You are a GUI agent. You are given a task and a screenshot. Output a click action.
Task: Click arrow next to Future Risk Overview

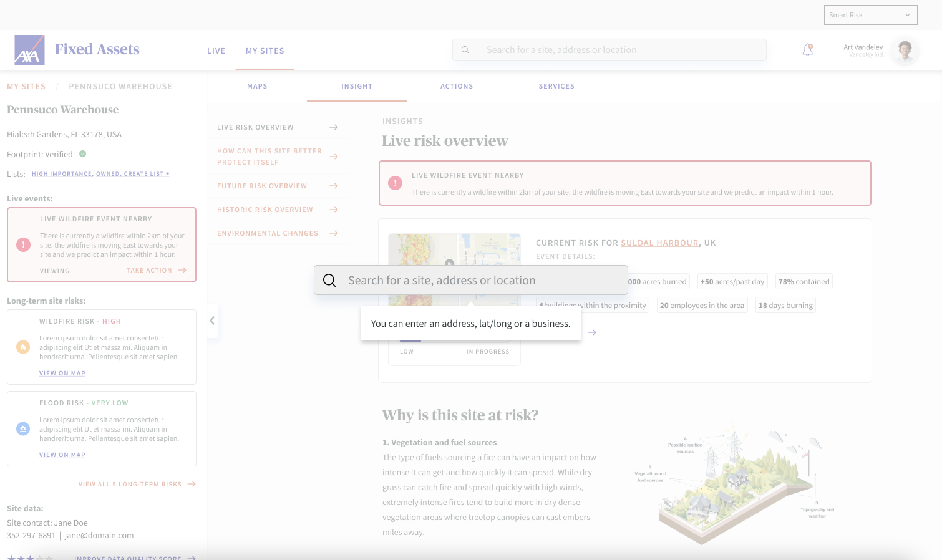coord(334,186)
